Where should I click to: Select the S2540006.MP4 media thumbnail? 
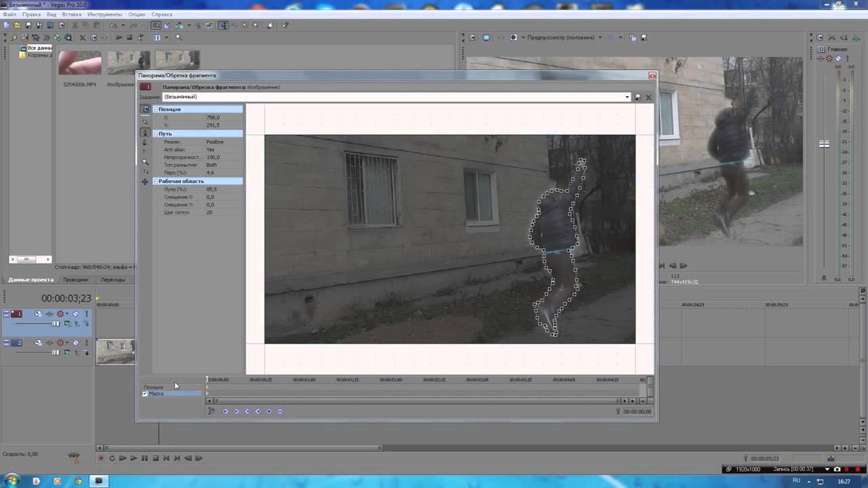pos(80,63)
